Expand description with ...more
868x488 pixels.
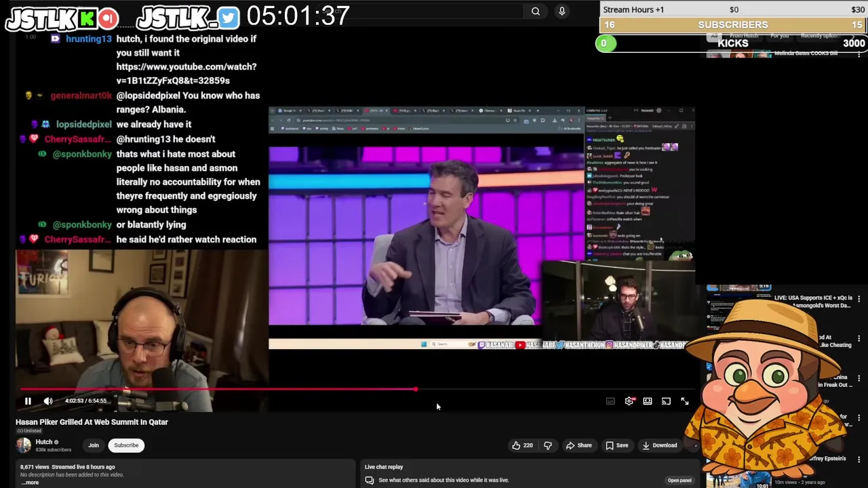point(30,482)
